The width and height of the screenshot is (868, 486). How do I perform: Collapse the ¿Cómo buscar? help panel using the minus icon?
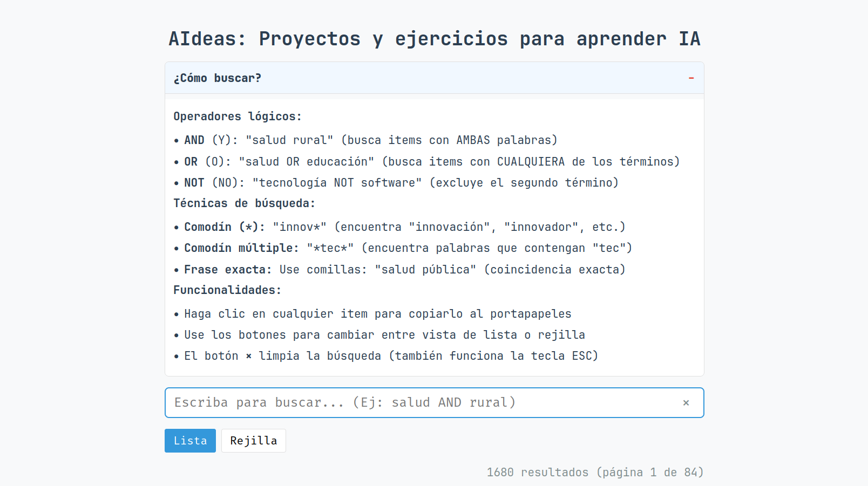tap(691, 78)
